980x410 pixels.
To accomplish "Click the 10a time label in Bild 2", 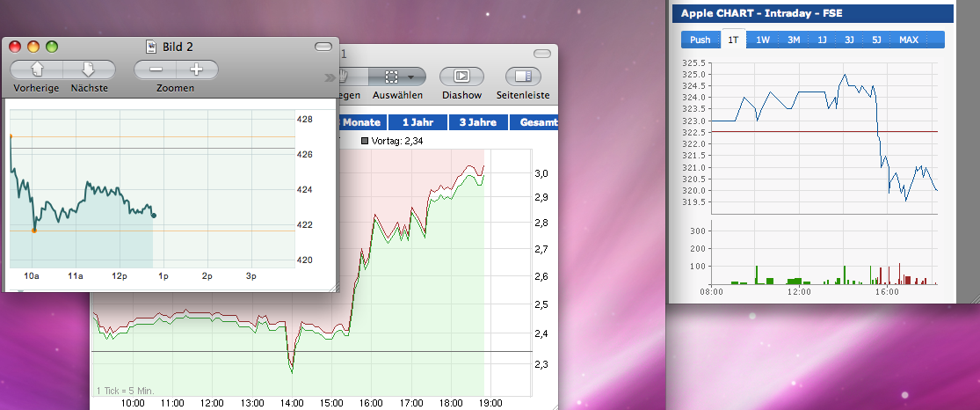I will (32, 276).
